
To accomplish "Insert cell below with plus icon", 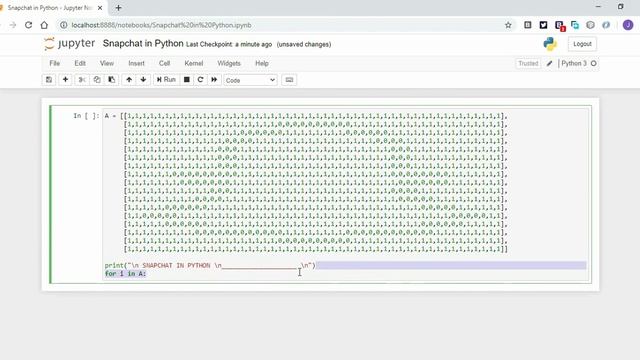I will tap(65, 80).
